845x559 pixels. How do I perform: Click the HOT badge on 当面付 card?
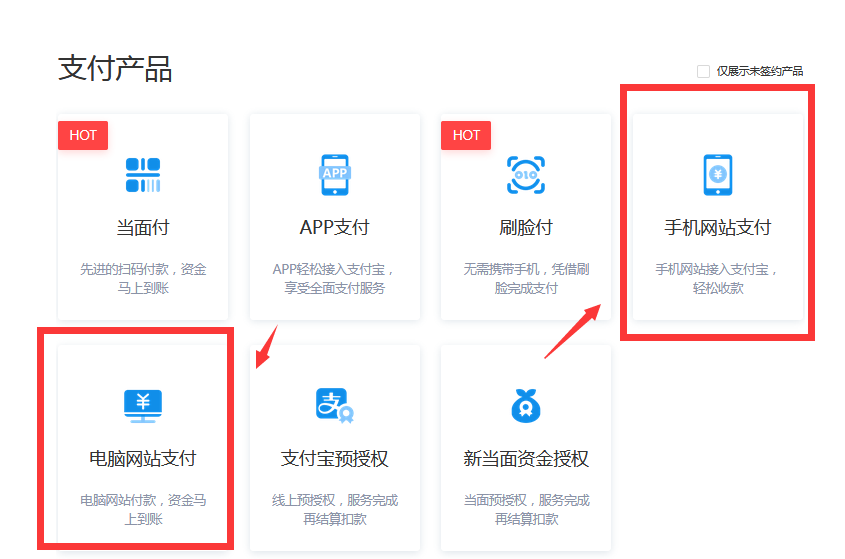click(83, 135)
